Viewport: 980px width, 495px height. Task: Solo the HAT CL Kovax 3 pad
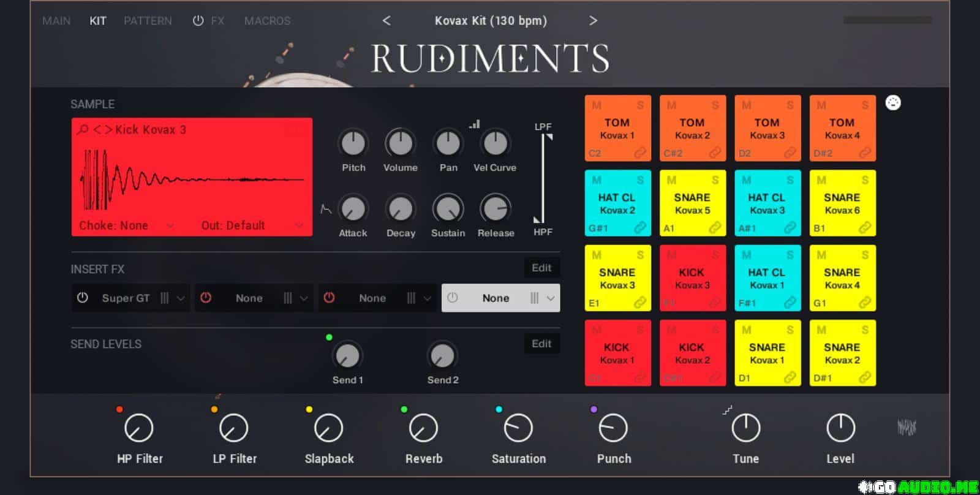[x=790, y=180]
